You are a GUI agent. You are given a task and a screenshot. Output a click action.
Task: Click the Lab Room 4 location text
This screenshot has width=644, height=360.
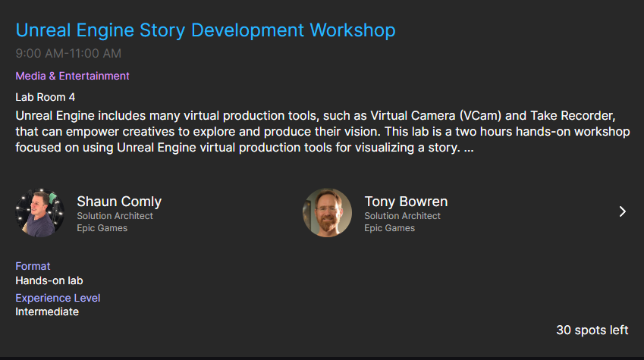coord(46,97)
